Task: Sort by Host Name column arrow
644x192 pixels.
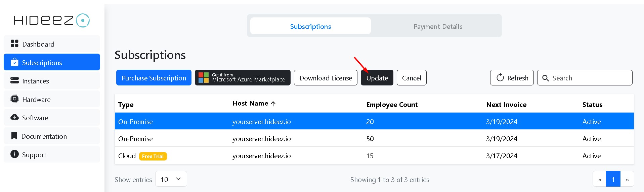Action: point(273,104)
